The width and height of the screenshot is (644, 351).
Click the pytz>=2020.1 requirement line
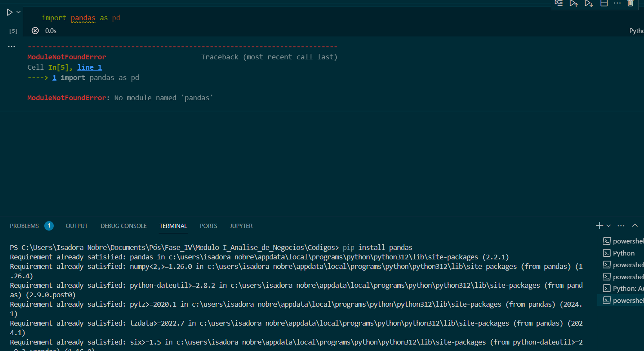tap(296, 309)
